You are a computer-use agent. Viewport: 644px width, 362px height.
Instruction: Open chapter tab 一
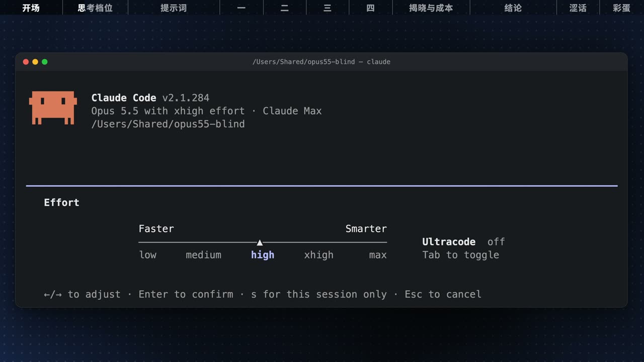pos(242,8)
